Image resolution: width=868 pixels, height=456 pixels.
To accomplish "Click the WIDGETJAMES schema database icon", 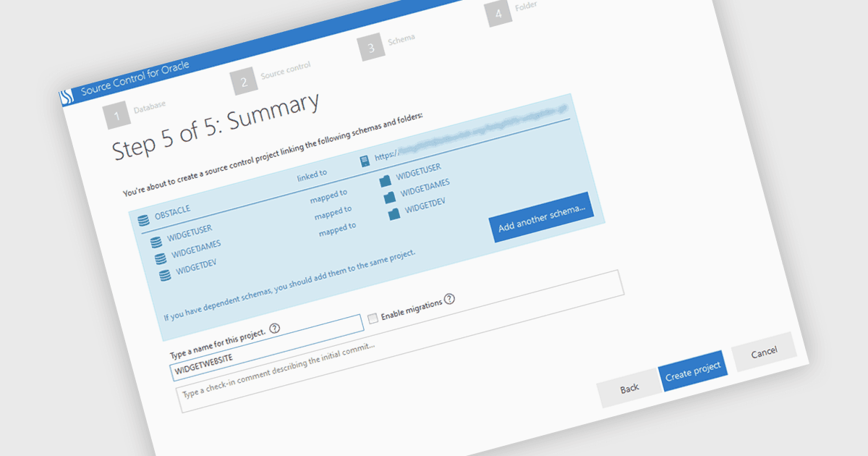I will [161, 258].
